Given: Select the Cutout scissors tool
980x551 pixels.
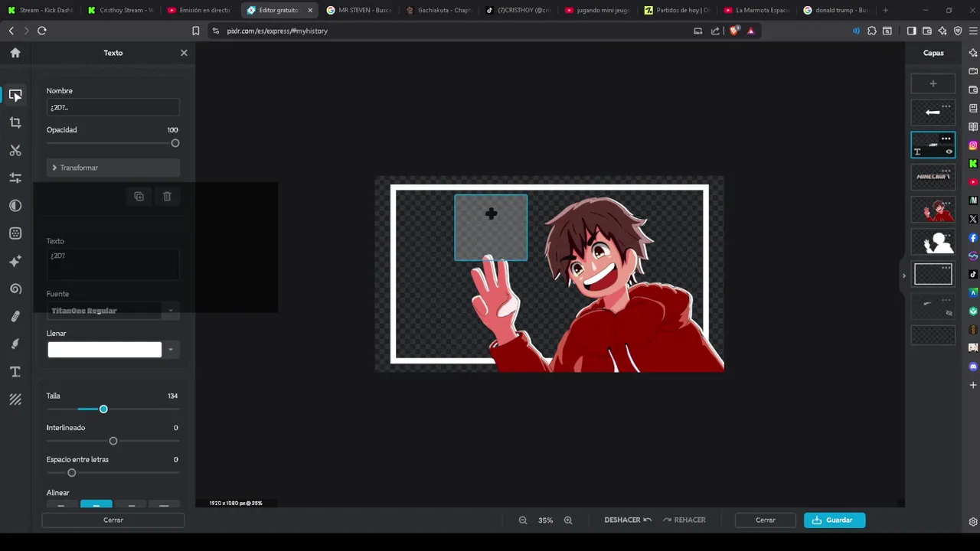Looking at the screenshot, I should [x=15, y=150].
